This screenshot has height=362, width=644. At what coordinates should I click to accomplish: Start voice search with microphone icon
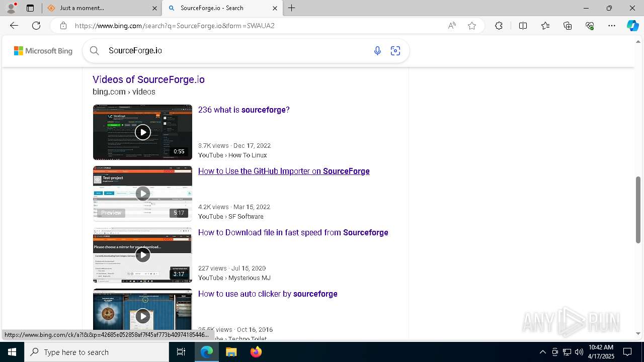(x=377, y=51)
